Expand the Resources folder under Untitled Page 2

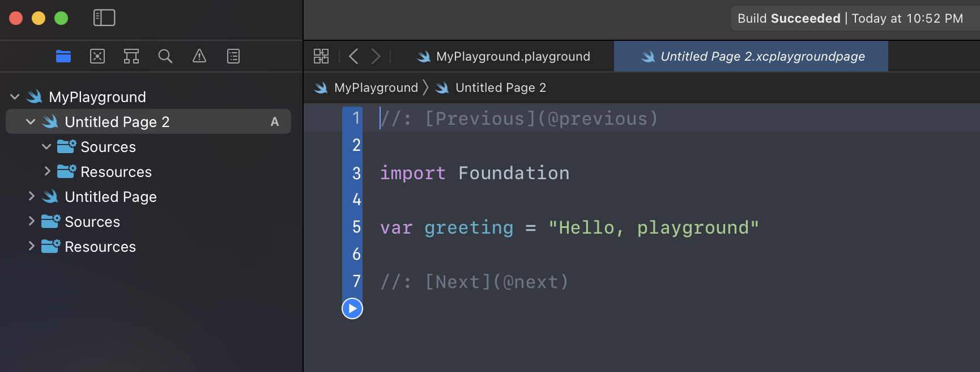47,171
